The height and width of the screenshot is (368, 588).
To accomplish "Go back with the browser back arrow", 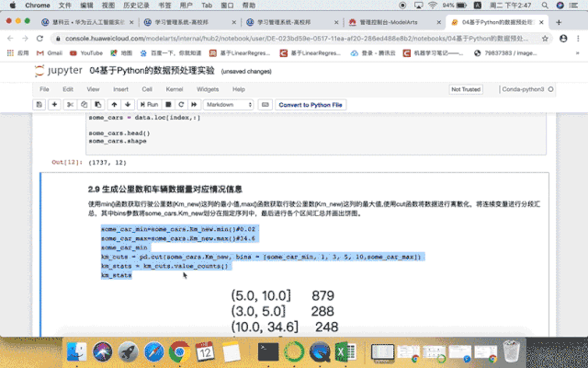I will pos(10,39).
